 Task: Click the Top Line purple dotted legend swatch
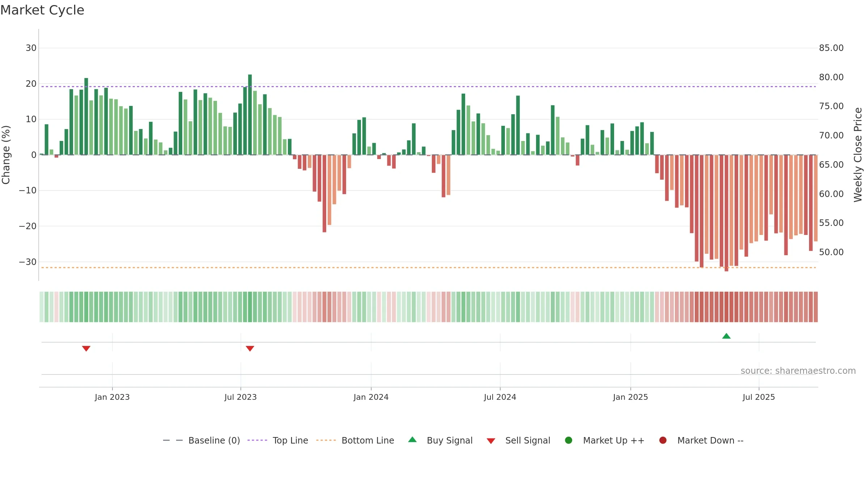pos(257,440)
